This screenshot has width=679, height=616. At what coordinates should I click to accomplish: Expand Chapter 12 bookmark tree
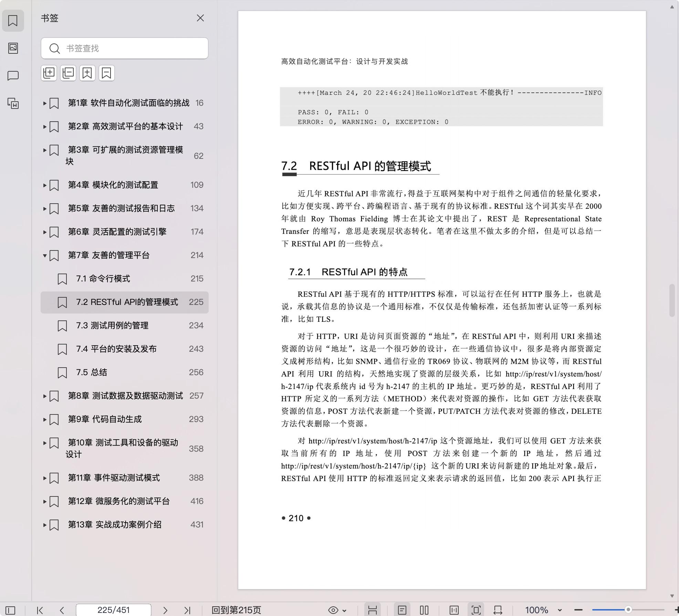[44, 501]
